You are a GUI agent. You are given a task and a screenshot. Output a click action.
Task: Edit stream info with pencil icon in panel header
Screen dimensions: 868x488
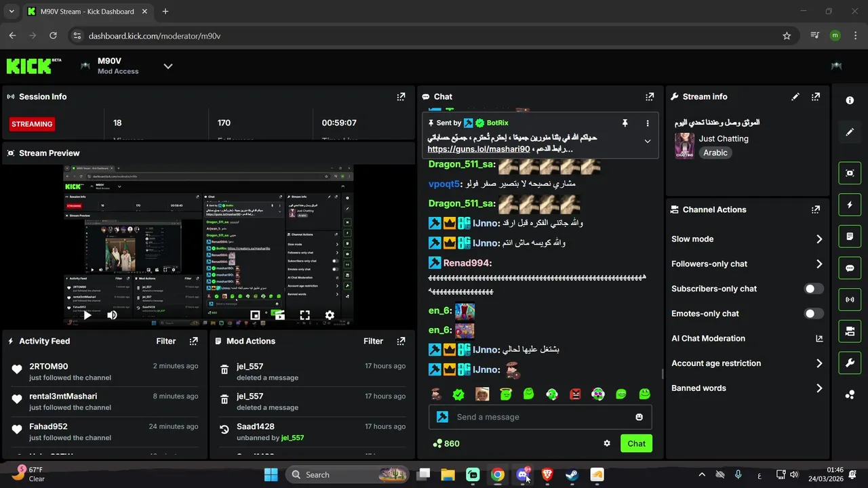(x=795, y=97)
